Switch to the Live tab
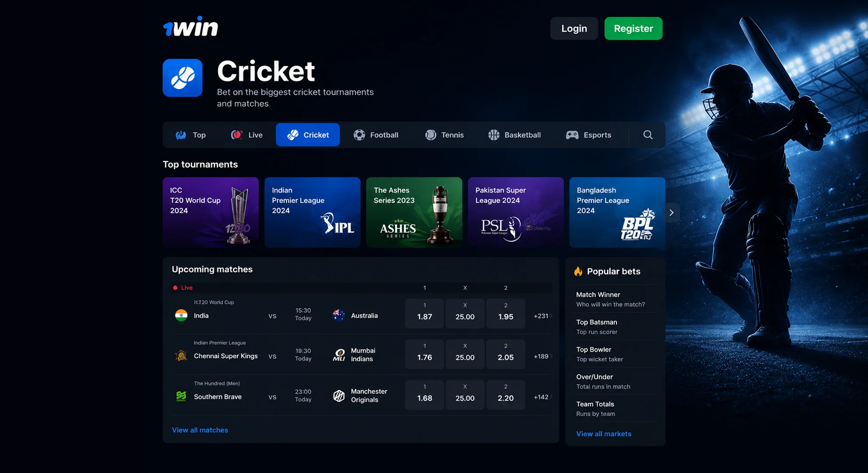The image size is (868, 473). (247, 135)
